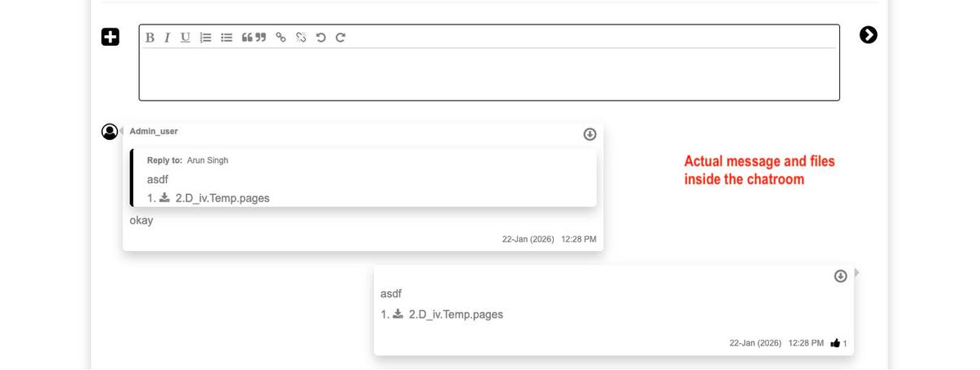
Task: Click inside the message text area
Action: pos(488,74)
